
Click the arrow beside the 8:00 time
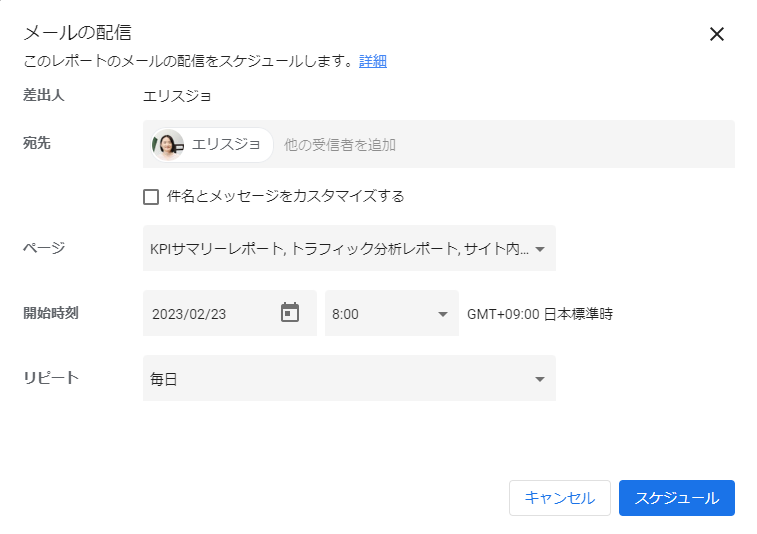point(443,314)
